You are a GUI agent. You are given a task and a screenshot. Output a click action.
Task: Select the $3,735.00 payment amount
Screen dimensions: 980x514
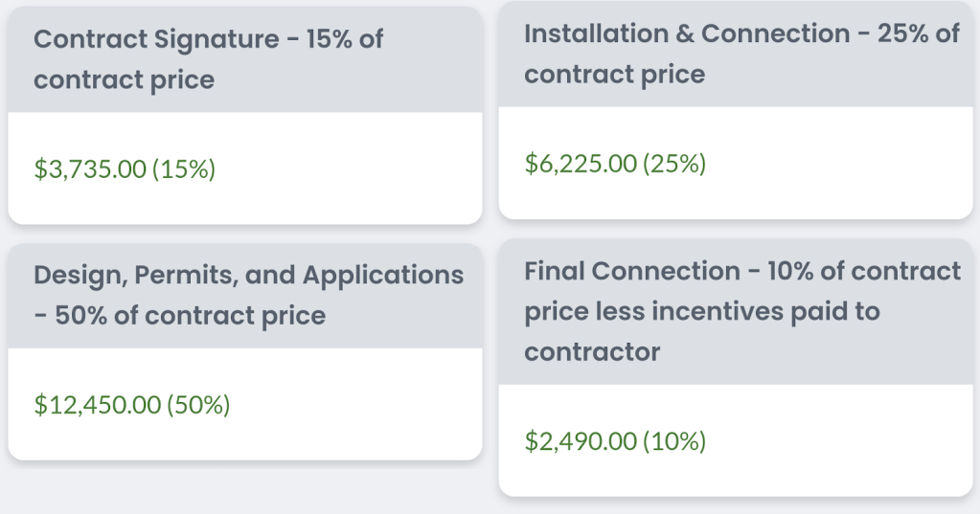tap(90, 169)
